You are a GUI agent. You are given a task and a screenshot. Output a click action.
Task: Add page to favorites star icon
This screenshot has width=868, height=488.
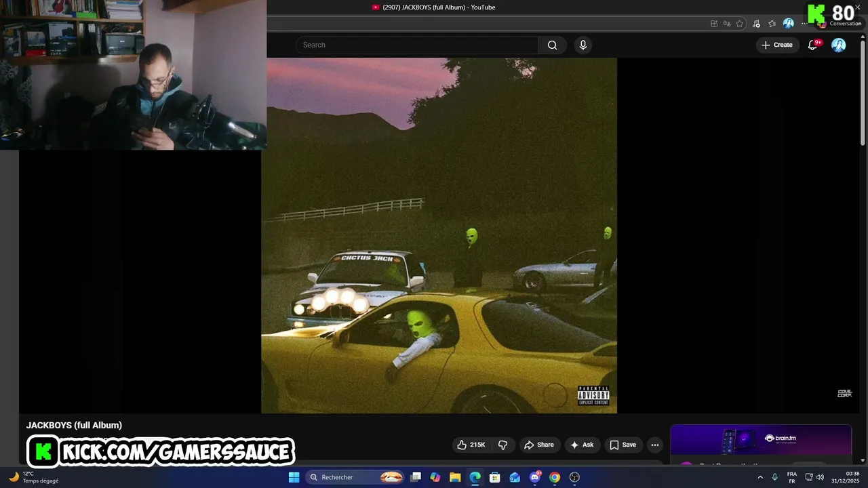coord(740,24)
